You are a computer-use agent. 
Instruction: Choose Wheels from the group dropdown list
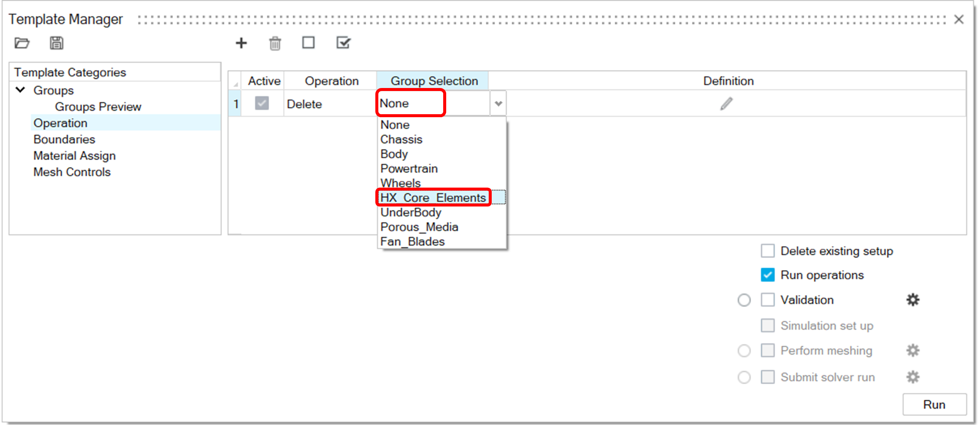point(441,183)
